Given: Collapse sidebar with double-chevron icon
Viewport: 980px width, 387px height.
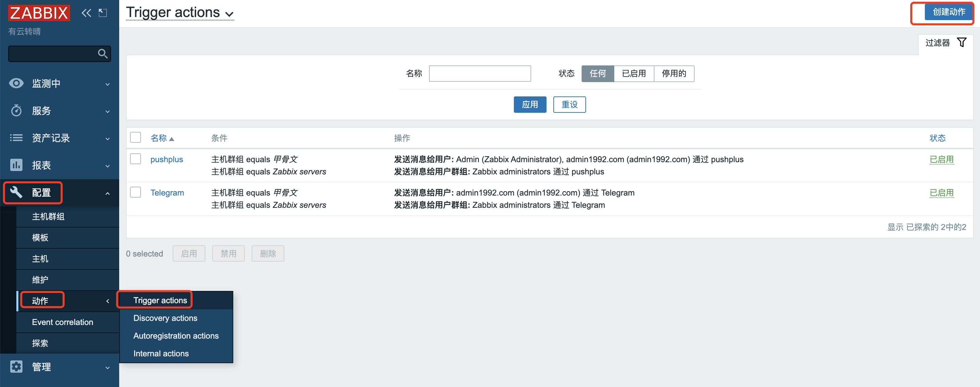Looking at the screenshot, I should (86, 13).
